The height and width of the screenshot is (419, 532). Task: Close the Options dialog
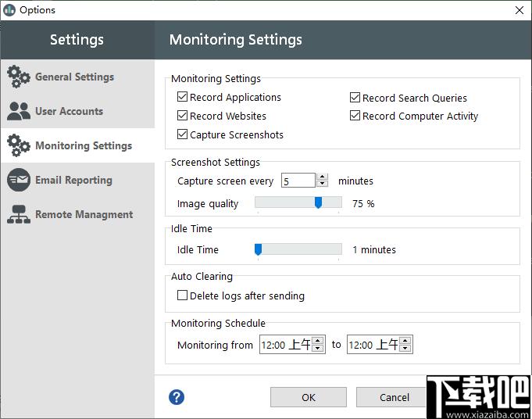pyautogui.click(x=519, y=10)
